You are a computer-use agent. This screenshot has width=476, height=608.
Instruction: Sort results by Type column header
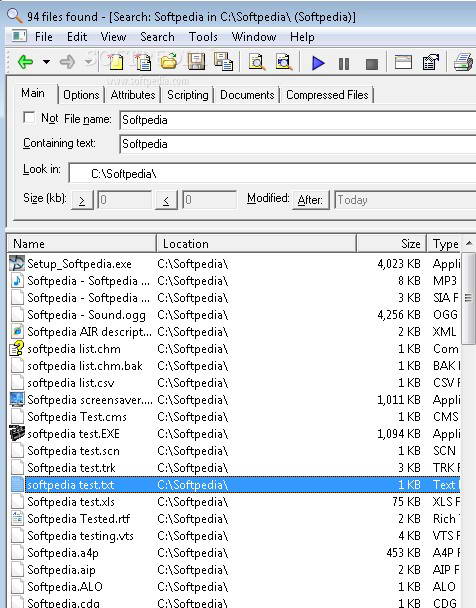tap(443, 244)
